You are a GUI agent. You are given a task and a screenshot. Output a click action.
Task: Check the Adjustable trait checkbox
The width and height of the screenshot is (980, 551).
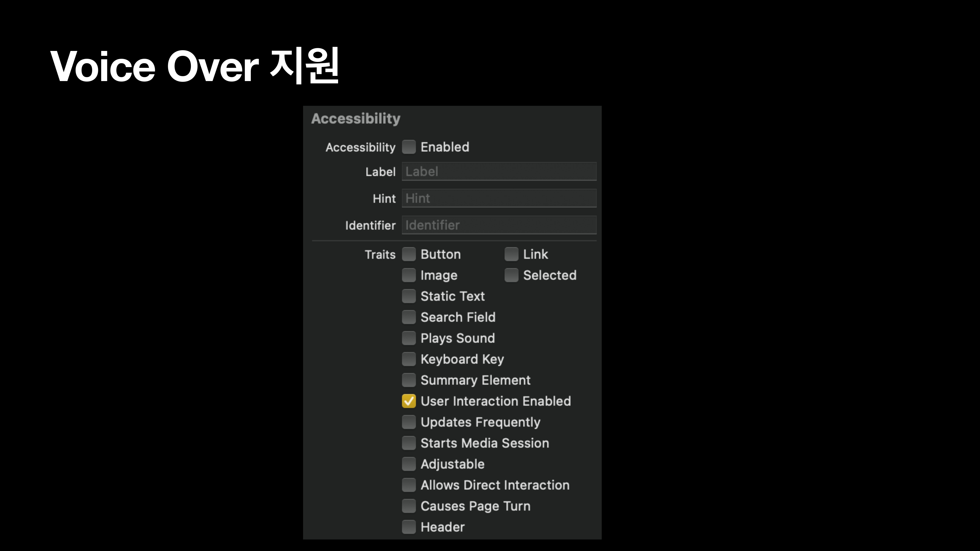coord(409,464)
